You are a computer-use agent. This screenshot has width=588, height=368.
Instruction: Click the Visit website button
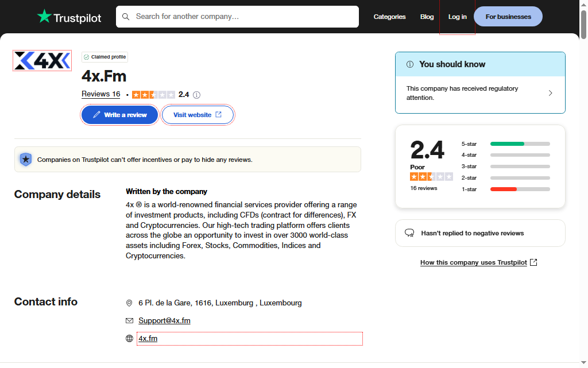click(x=198, y=115)
